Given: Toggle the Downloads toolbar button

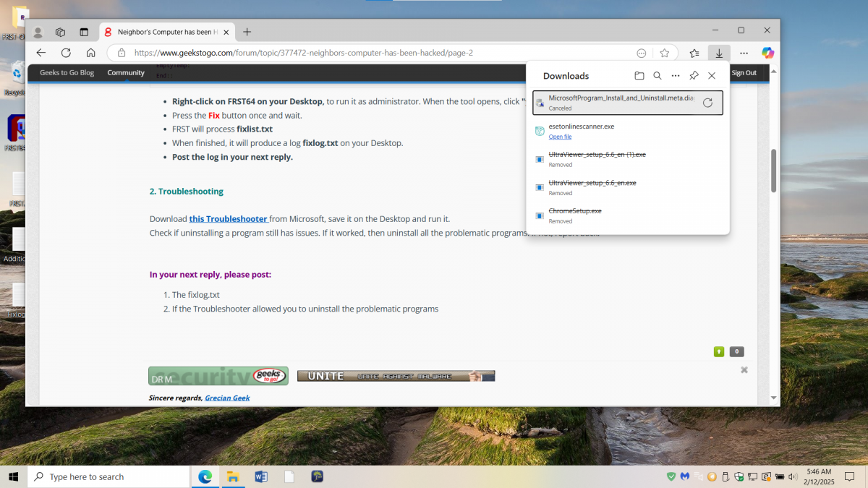Looking at the screenshot, I should pyautogui.click(x=719, y=53).
